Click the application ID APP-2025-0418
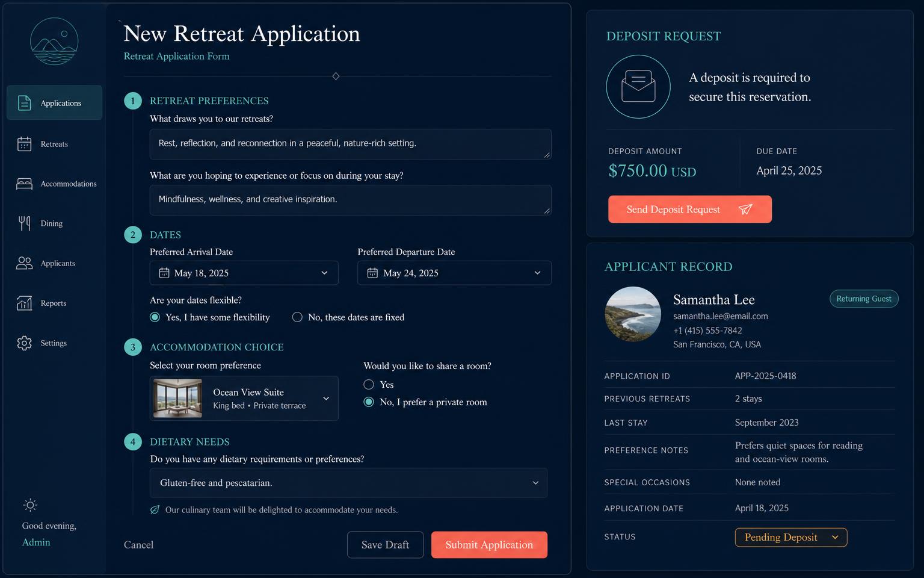The width and height of the screenshot is (924, 578). pyautogui.click(x=765, y=376)
